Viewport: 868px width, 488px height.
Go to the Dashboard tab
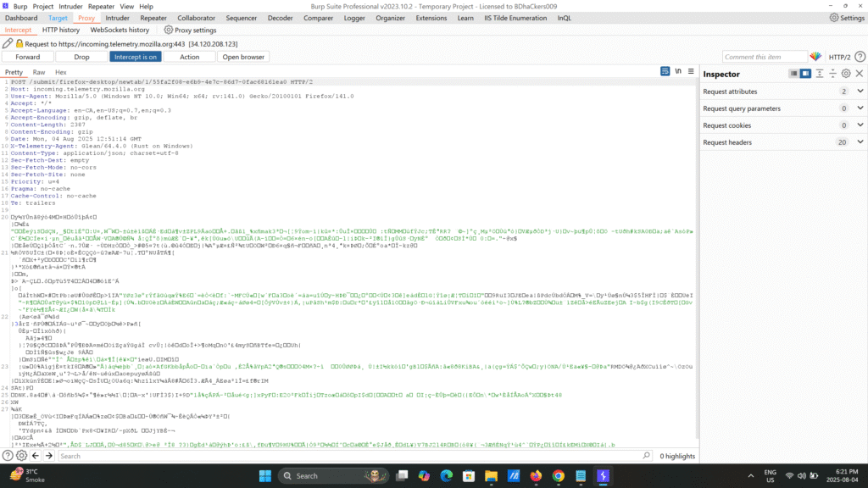21,18
